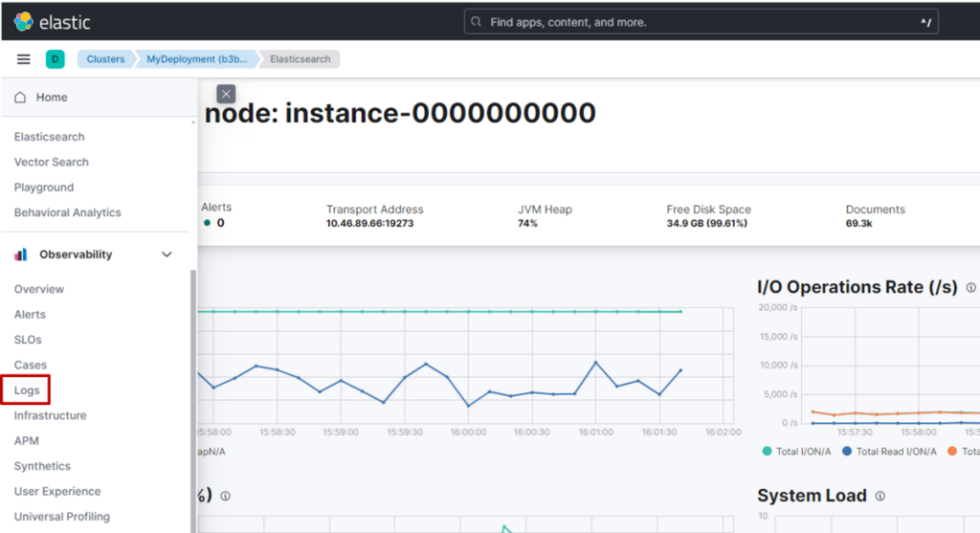Open Vector Search in sidebar

click(x=51, y=163)
